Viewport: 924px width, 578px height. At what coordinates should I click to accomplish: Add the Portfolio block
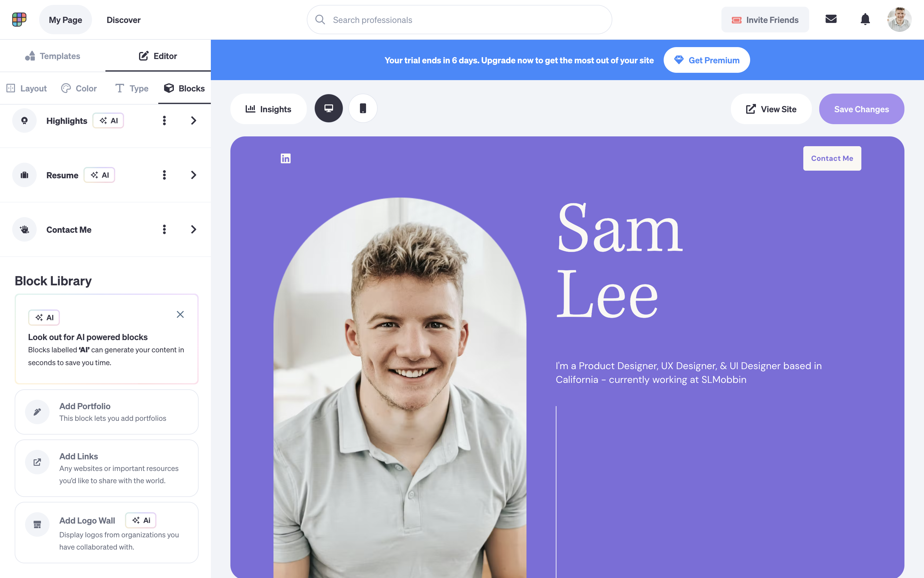coord(107,412)
